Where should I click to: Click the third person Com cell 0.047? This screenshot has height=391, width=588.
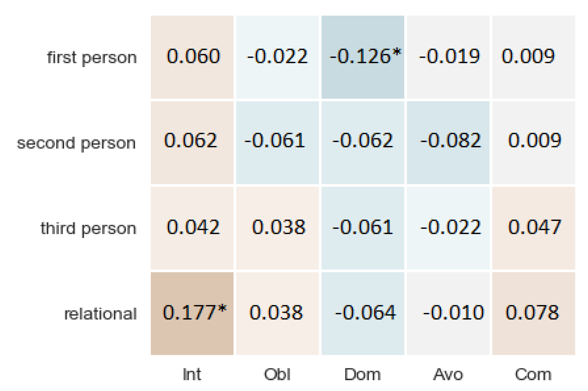(533, 228)
